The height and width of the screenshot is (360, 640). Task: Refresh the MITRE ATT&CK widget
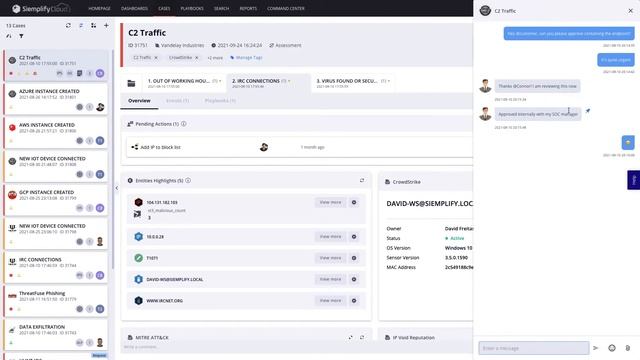[362, 338]
